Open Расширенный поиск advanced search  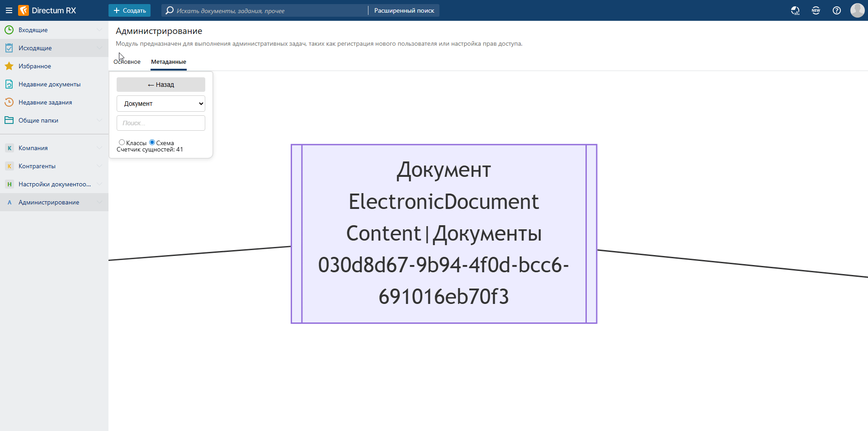(404, 10)
